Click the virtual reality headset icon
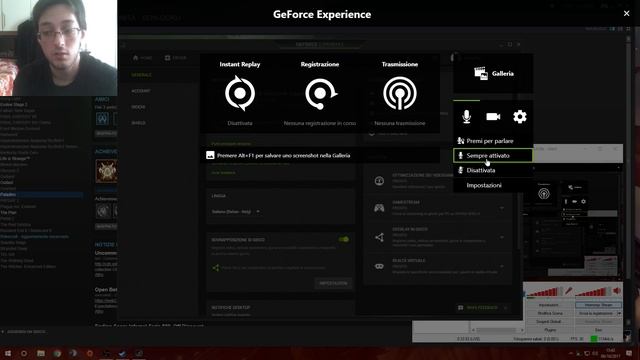640x360 pixels. pyautogui.click(x=379, y=266)
